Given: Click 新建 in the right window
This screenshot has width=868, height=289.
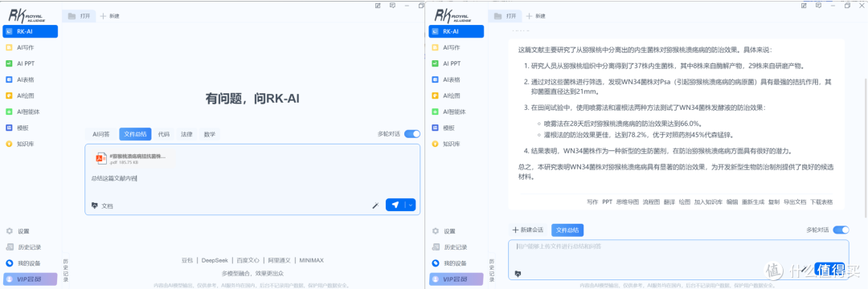Looking at the screenshot, I should coord(536,16).
